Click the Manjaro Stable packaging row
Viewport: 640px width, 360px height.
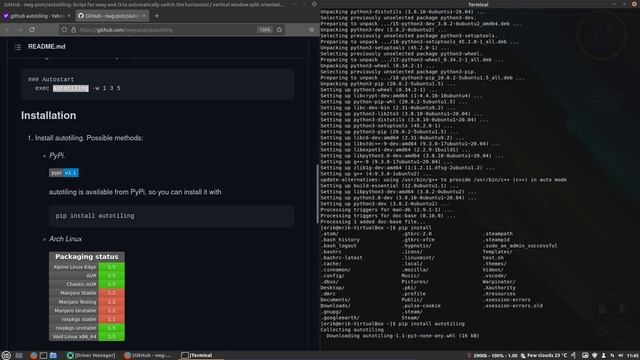87,293
